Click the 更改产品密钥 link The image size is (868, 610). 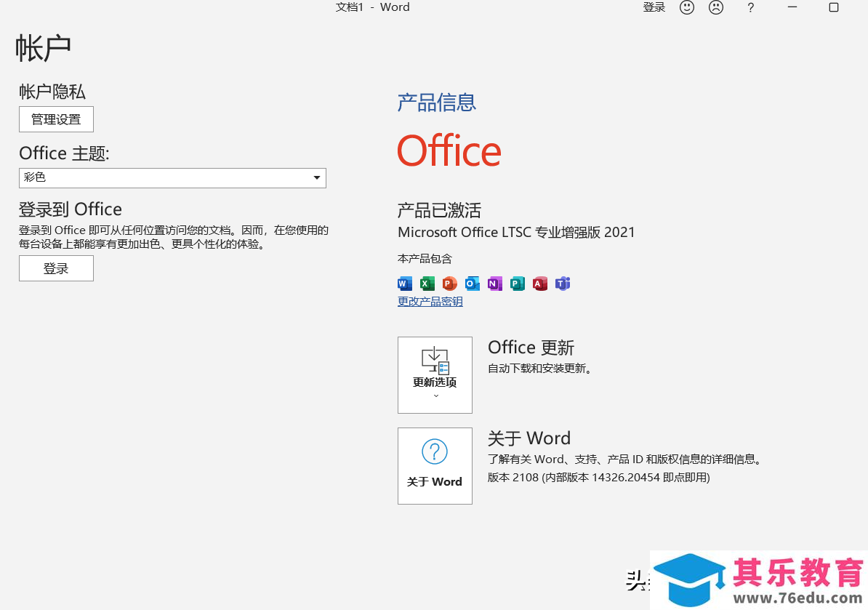pos(430,302)
